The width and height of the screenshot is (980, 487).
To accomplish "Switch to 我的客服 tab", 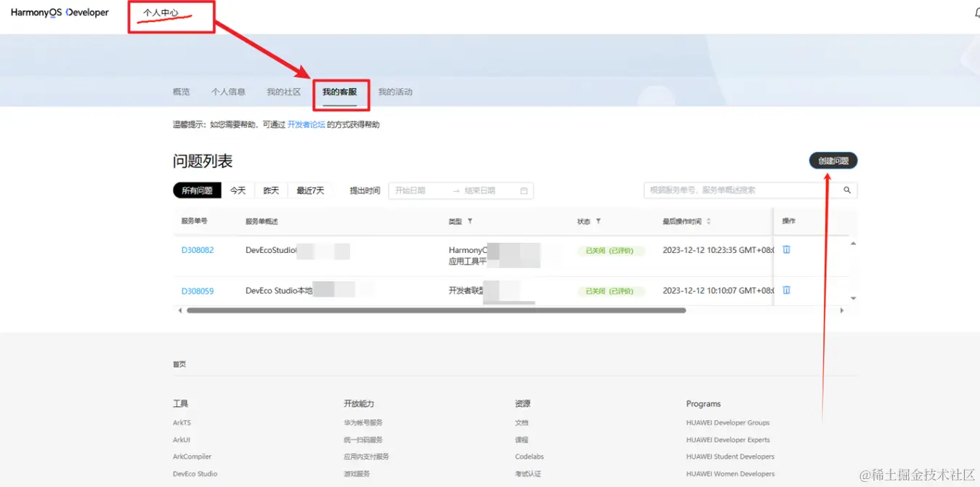I will [x=340, y=92].
